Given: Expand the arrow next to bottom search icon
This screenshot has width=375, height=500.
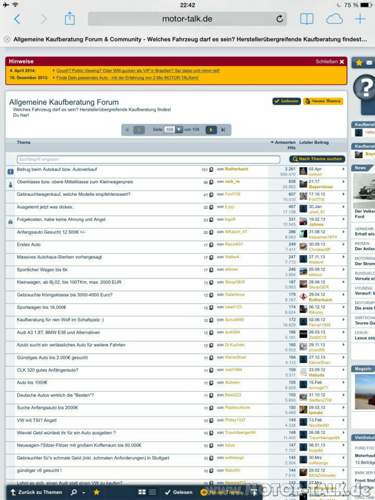Looking at the screenshot, I should pyautogui.click(x=84, y=492).
